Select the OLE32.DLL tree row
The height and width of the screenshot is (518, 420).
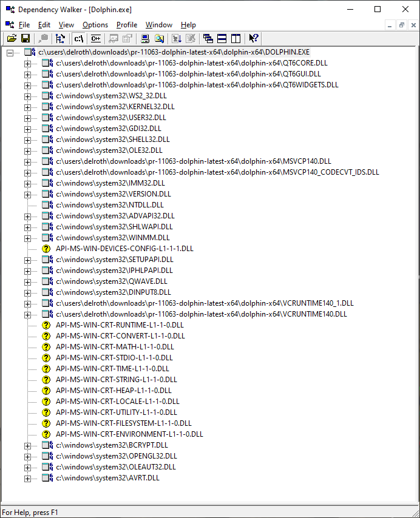109,150
